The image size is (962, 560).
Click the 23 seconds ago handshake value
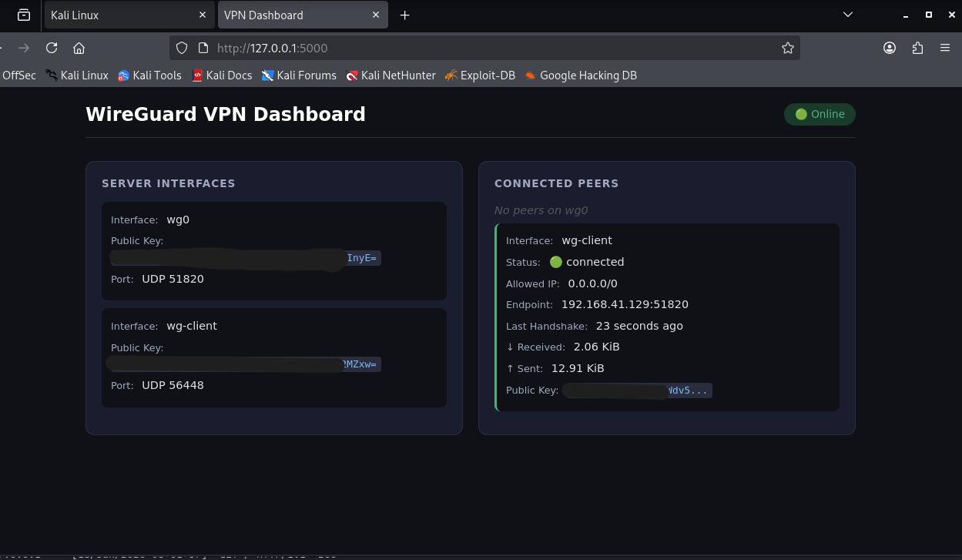[x=639, y=326]
